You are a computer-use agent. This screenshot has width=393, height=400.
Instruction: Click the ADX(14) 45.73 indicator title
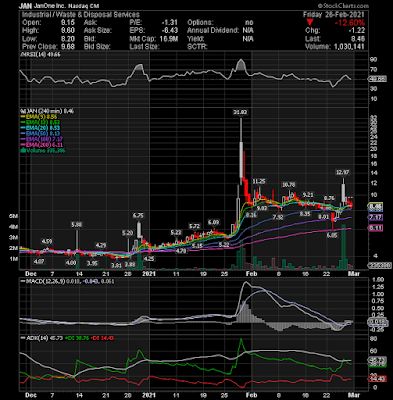pos(43,338)
